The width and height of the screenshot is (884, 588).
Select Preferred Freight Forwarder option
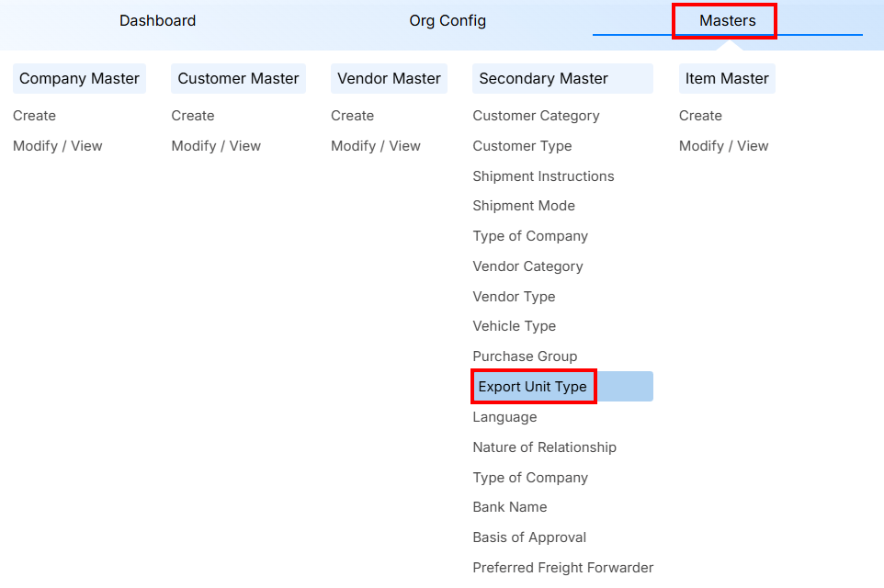(562, 567)
